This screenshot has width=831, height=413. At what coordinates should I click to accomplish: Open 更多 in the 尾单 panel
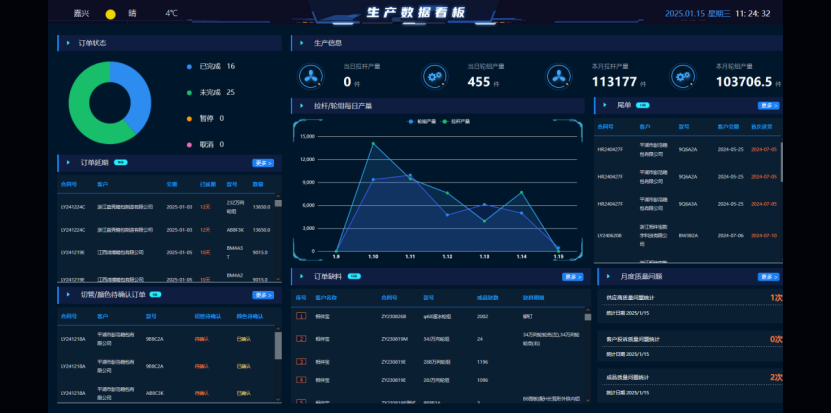(x=768, y=105)
